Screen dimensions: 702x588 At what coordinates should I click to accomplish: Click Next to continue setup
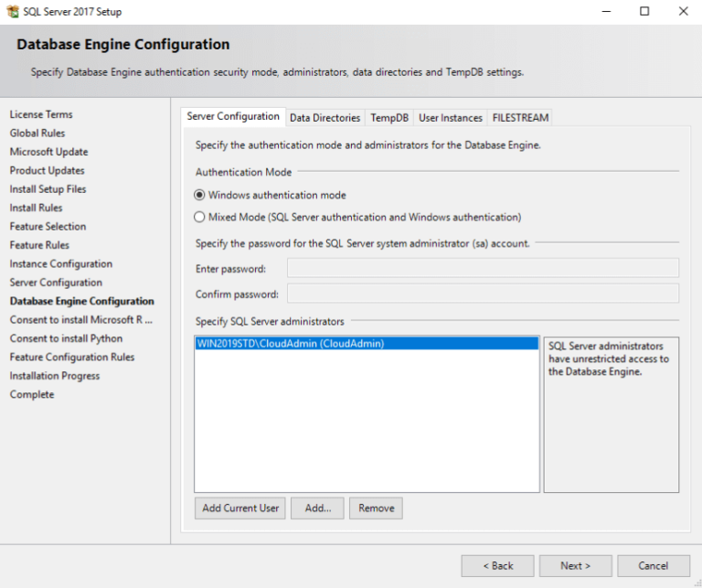coord(575,565)
